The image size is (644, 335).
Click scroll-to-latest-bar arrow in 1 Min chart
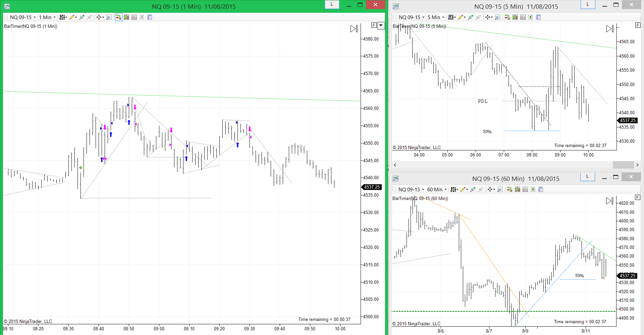(354, 29)
